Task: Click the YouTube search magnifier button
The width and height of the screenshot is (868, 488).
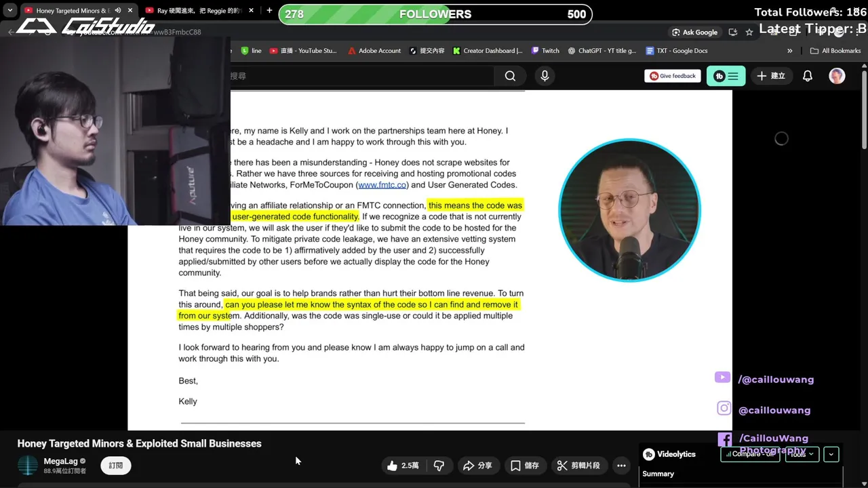Action: pyautogui.click(x=510, y=76)
